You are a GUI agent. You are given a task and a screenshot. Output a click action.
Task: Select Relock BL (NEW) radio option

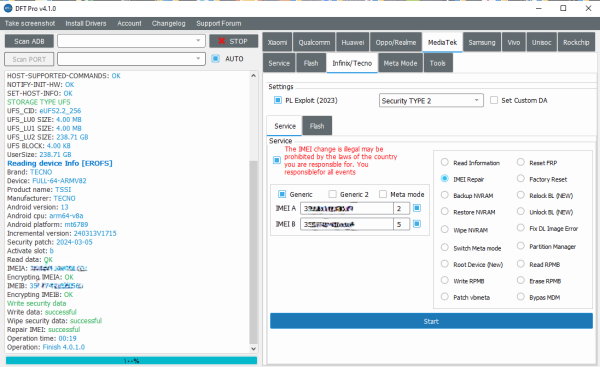(520, 195)
